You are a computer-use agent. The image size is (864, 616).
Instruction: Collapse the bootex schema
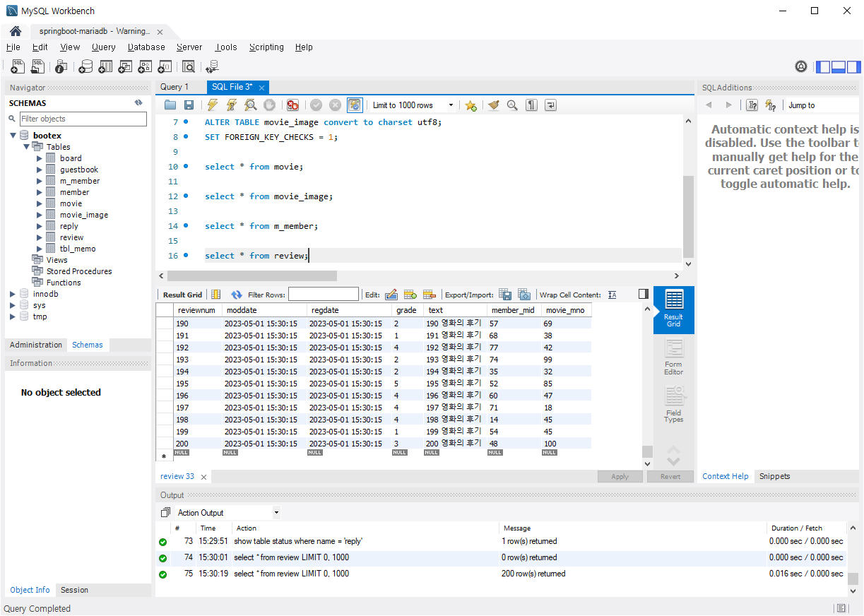13,136
